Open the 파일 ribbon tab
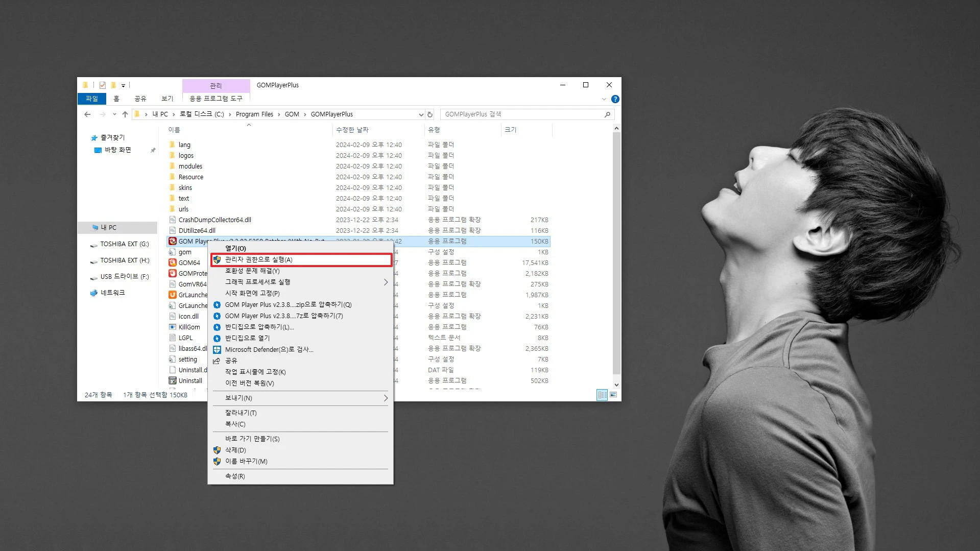 coord(92,99)
